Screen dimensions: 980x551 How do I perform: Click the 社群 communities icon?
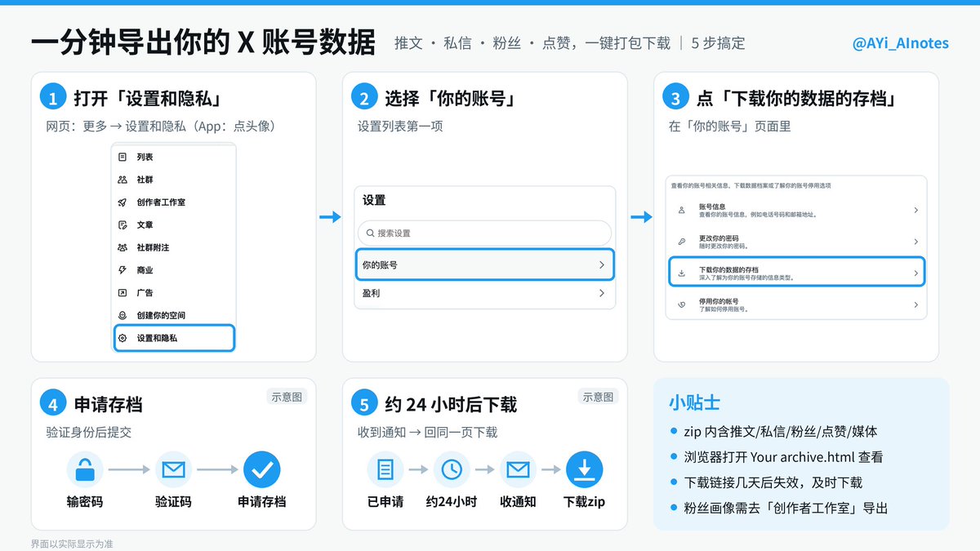[x=122, y=180]
